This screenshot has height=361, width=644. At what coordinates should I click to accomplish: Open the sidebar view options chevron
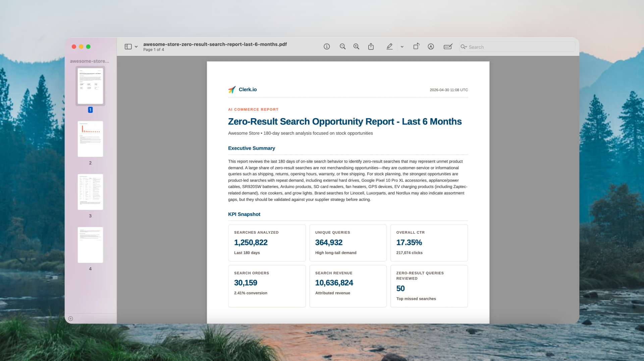pos(136,47)
